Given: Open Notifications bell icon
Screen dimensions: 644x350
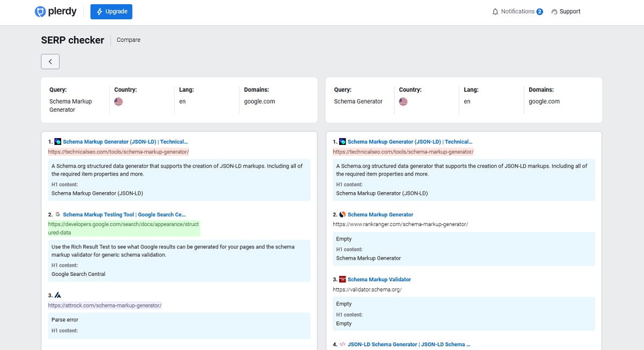Looking at the screenshot, I should coord(495,12).
